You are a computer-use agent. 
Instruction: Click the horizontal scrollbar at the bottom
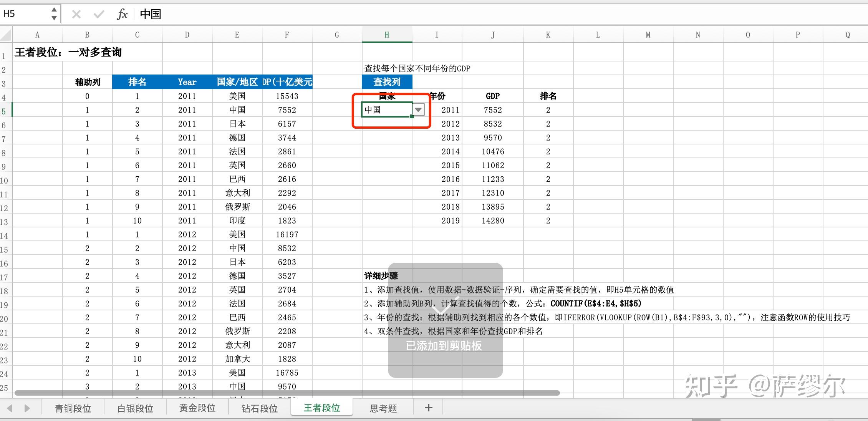pos(287,393)
